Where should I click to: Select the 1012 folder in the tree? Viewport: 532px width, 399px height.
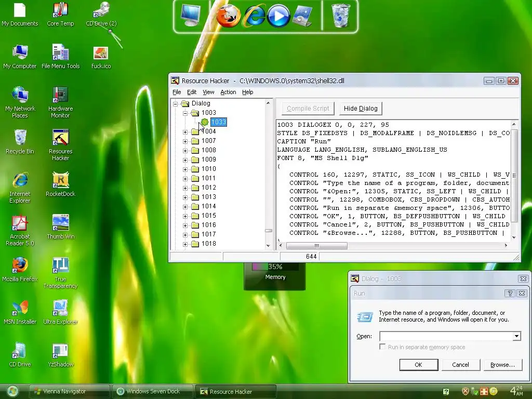tap(208, 188)
